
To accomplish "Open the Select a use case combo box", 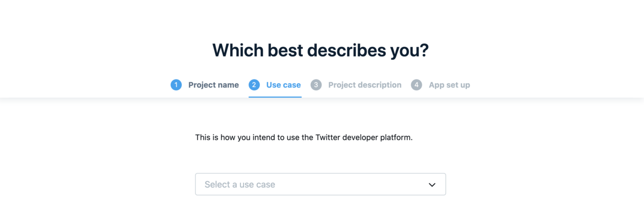I will pos(320,184).
